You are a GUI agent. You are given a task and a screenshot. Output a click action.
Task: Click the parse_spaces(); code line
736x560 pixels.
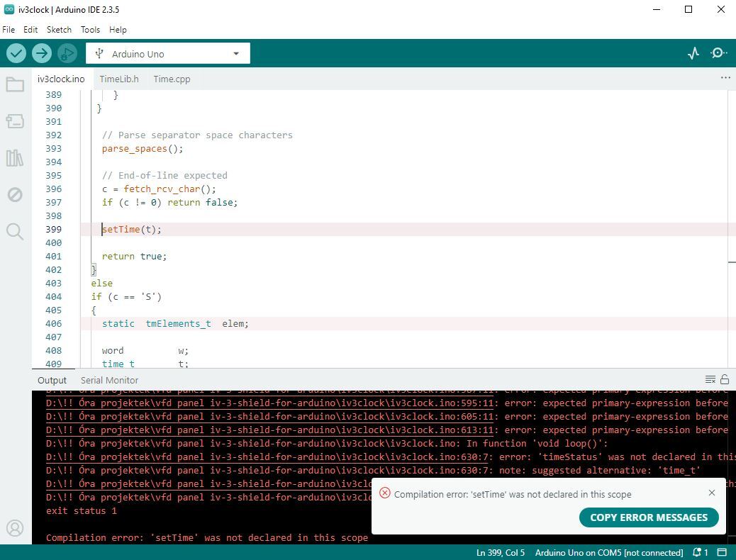(143, 149)
